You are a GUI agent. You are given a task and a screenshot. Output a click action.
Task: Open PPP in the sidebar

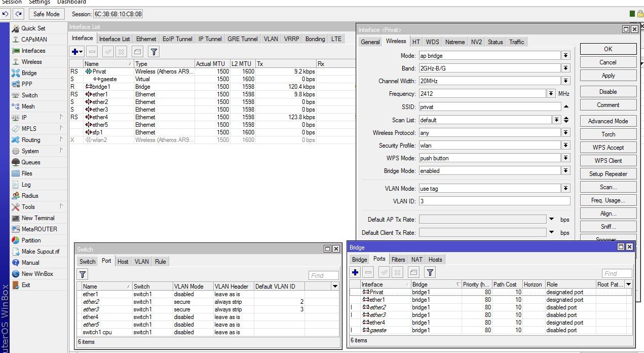tap(26, 84)
